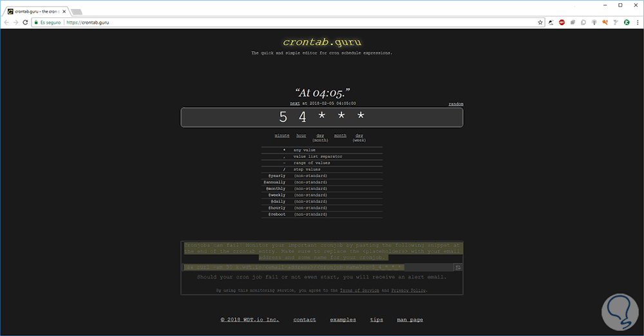Click the orange key extension icon
644x336 pixels.
(605, 22)
